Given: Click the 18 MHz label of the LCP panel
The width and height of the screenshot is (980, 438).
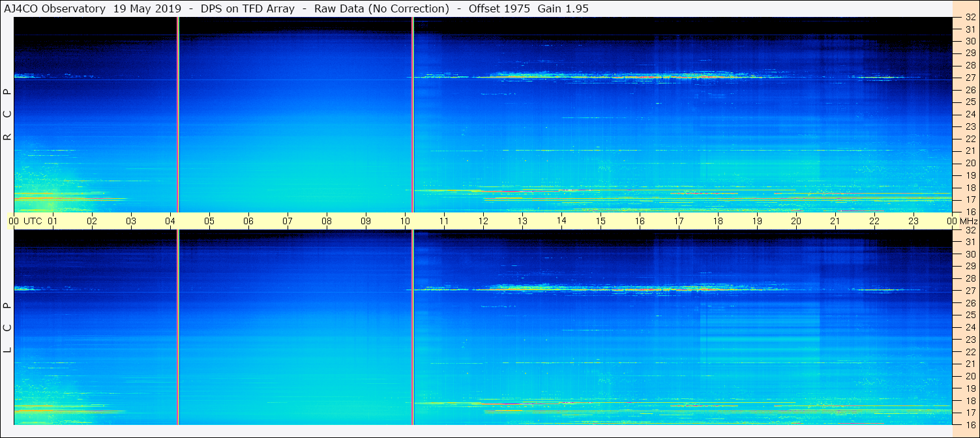Looking at the screenshot, I should [970, 401].
